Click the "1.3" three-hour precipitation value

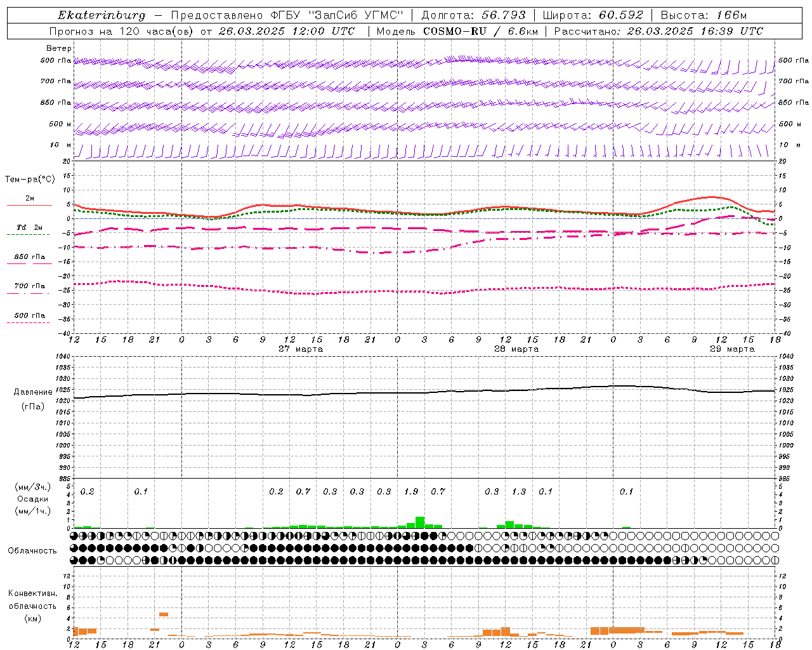pyautogui.click(x=519, y=491)
